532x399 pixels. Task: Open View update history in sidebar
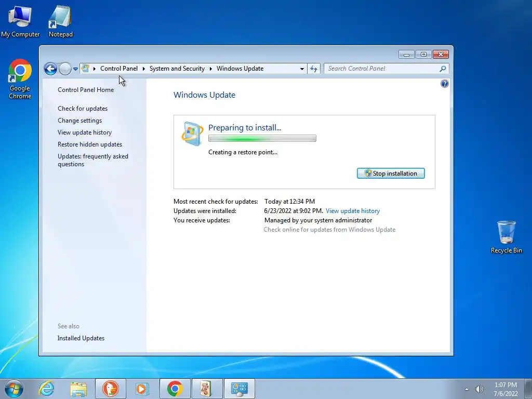click(x=85, y=132)
